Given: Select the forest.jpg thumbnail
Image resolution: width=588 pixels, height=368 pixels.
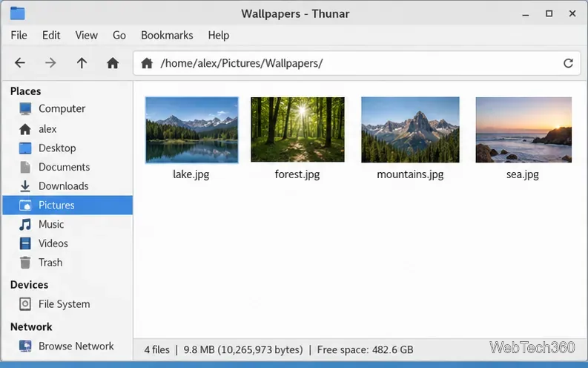Looking at the screenshot, I should [x=297, y=130].
